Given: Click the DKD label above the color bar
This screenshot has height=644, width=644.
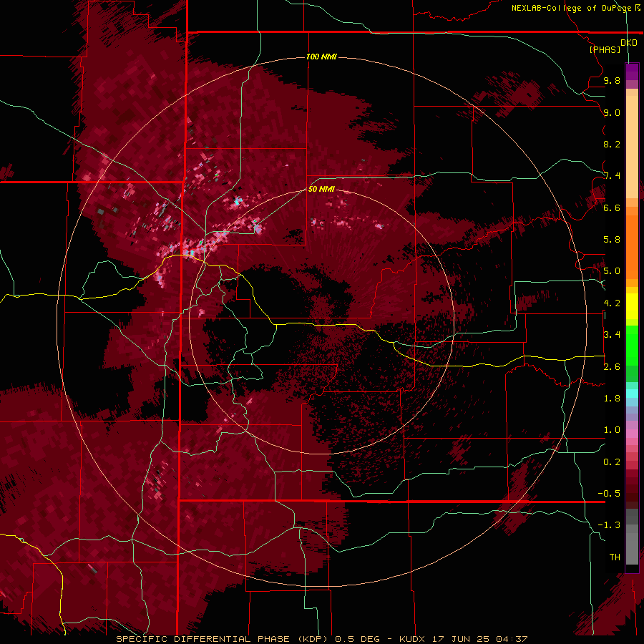Looking at the screenshot, I should coord(629,42).
